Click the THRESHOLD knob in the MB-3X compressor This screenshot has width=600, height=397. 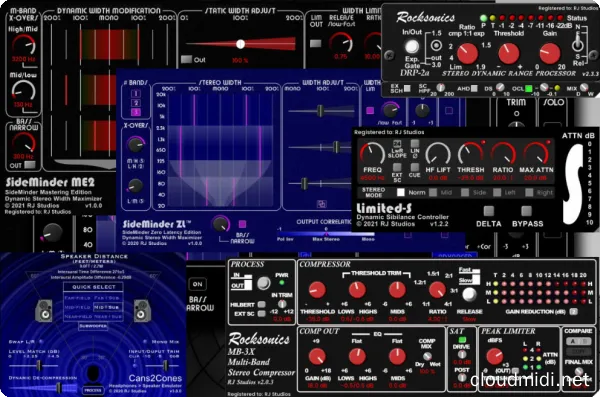coord(318,290)
